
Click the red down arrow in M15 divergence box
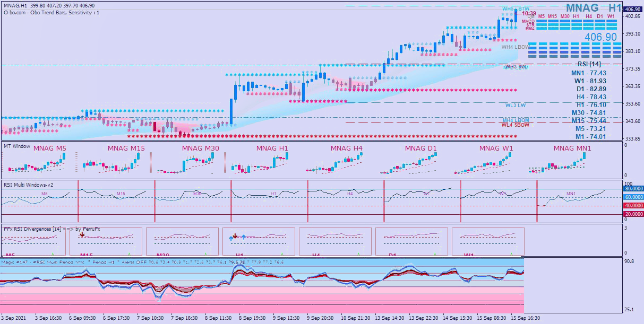(x=82, y=233)
